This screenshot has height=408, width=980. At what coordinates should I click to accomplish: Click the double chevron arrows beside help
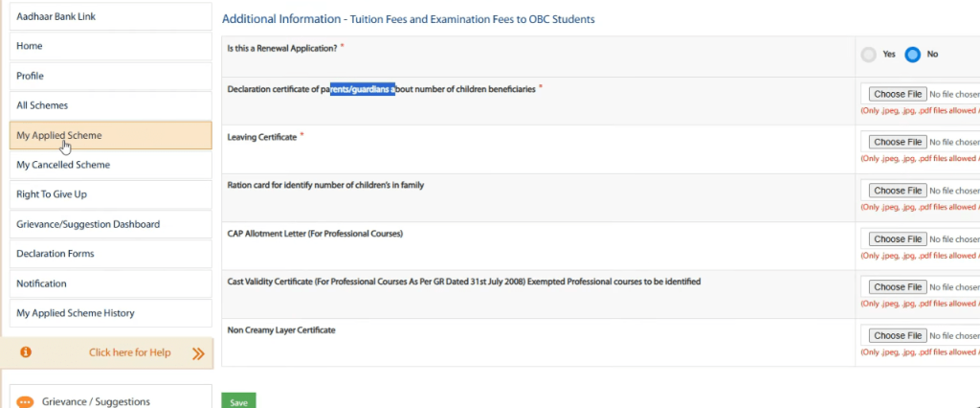click(x=198, y=353)
